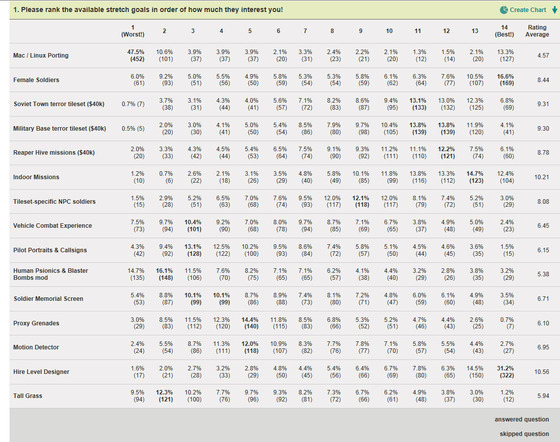The image size is (560, 442).
Task: Select the 'Female Soldiers' row label
Action: point(36,80)
